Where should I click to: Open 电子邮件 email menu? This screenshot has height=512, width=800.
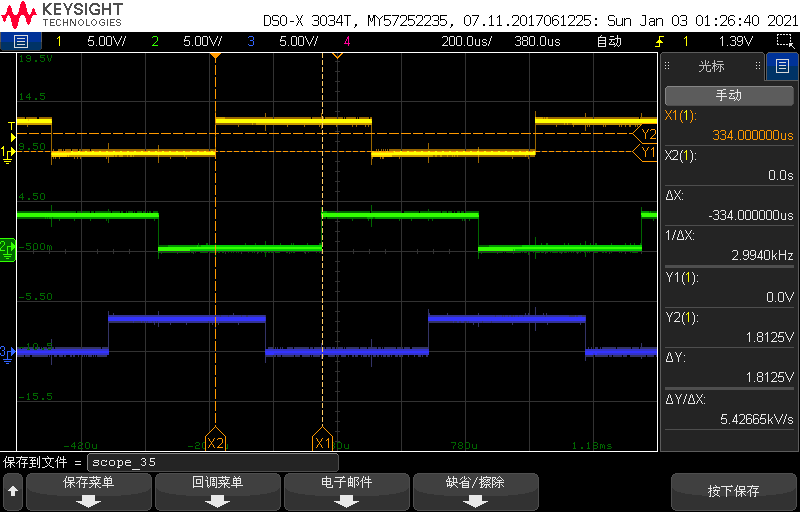[x=347, y=492]
